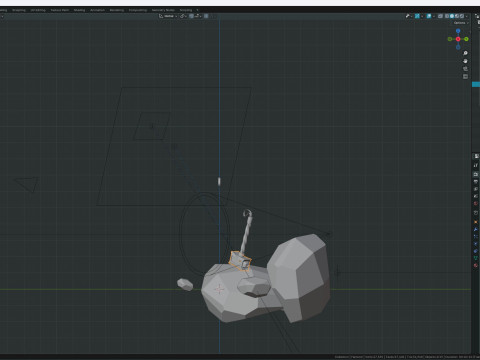Switch perspective/orthographic view icon
This screenshot has width=480, height=360.
coord(466,77)
